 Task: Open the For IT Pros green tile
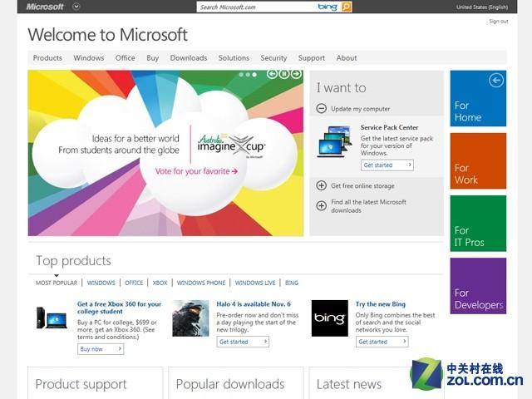(478, 224)
